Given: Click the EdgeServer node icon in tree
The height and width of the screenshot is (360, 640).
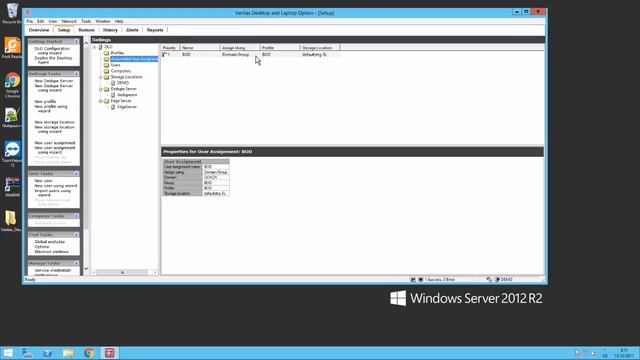Looking at the screenshot, I should 113,107.
